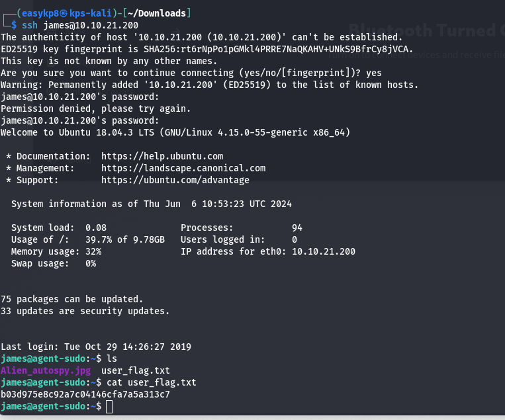Click the Alien_autospy.jpg file name
The height and width of the screenshot is (420, 505).
[46, 371]
